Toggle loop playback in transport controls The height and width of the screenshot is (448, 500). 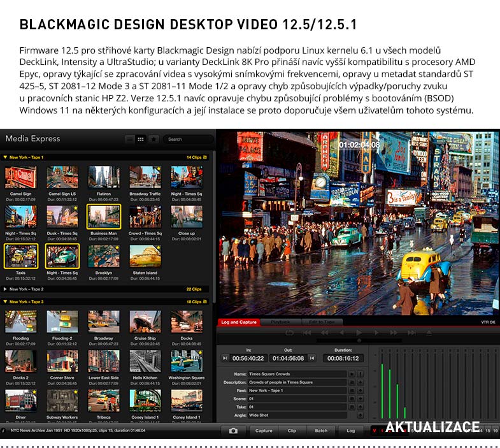click(289, 333)
